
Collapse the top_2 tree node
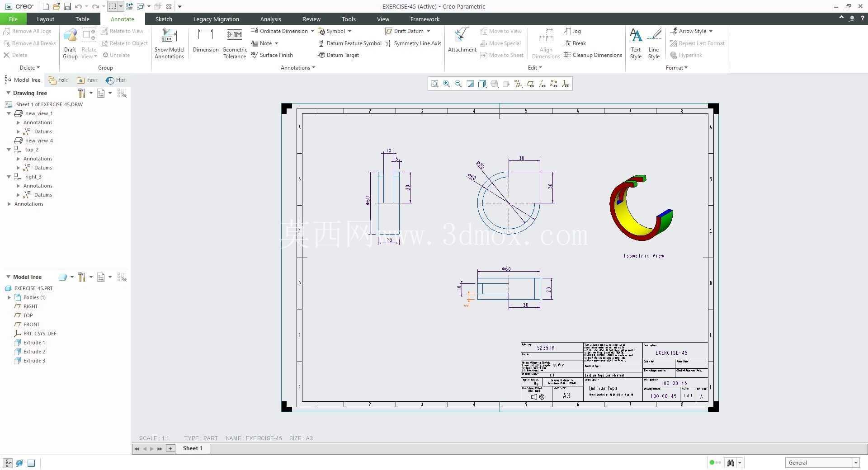[9, 150]
